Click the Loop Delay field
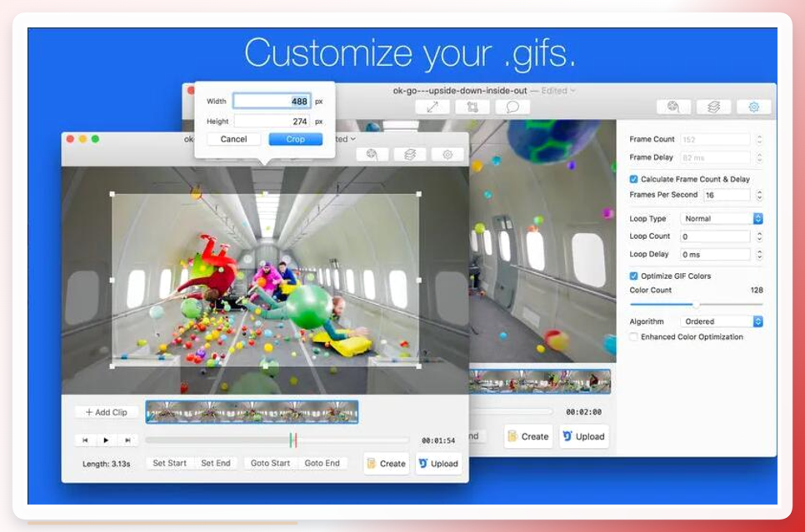The height and width of the screenshot is (532, 805). pyautogui.click(x=715, y=255)
